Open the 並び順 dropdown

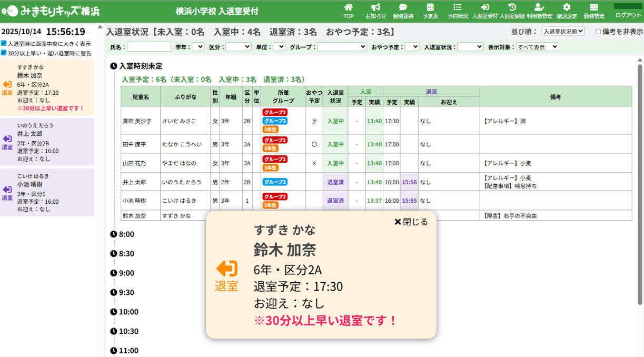(563, 32)
